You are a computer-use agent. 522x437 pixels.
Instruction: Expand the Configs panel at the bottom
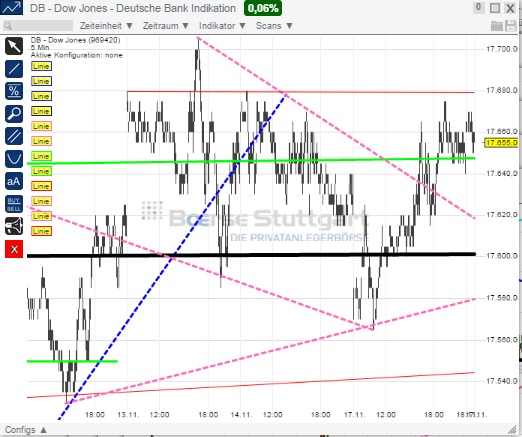(26, 430)
